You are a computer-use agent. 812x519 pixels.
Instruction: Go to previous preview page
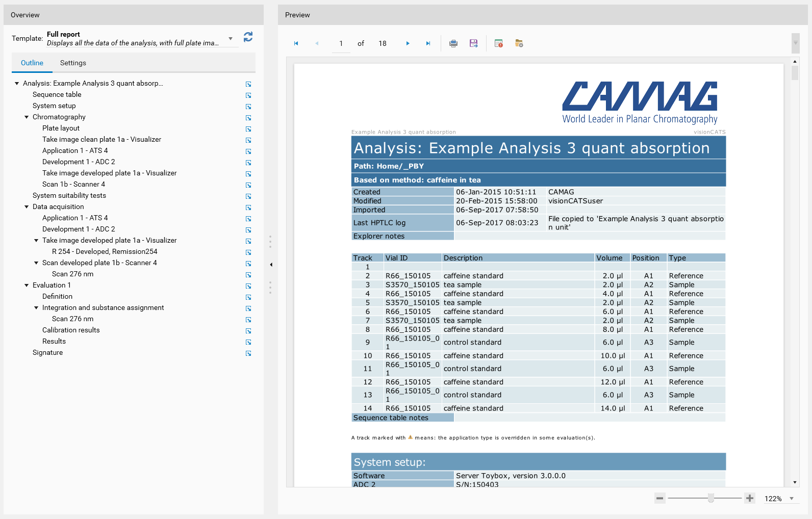point(317,43)
